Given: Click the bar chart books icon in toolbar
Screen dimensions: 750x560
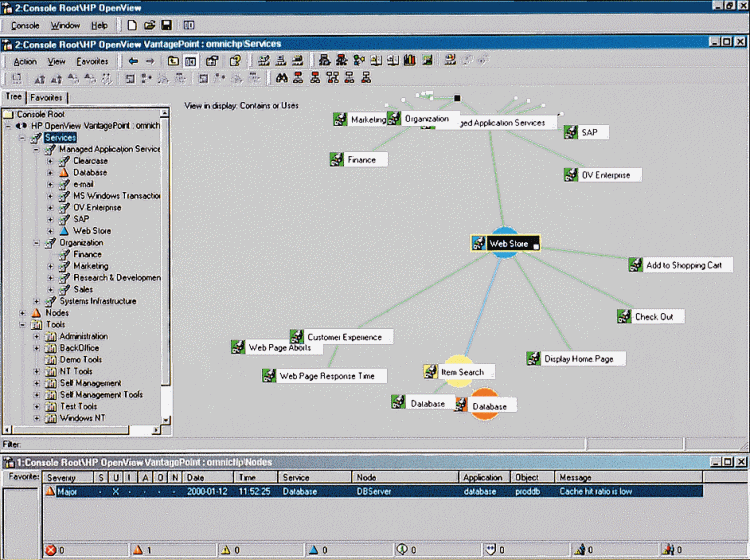Looking at the screenshot, I should pyautogui.click(x=409, y=60).
